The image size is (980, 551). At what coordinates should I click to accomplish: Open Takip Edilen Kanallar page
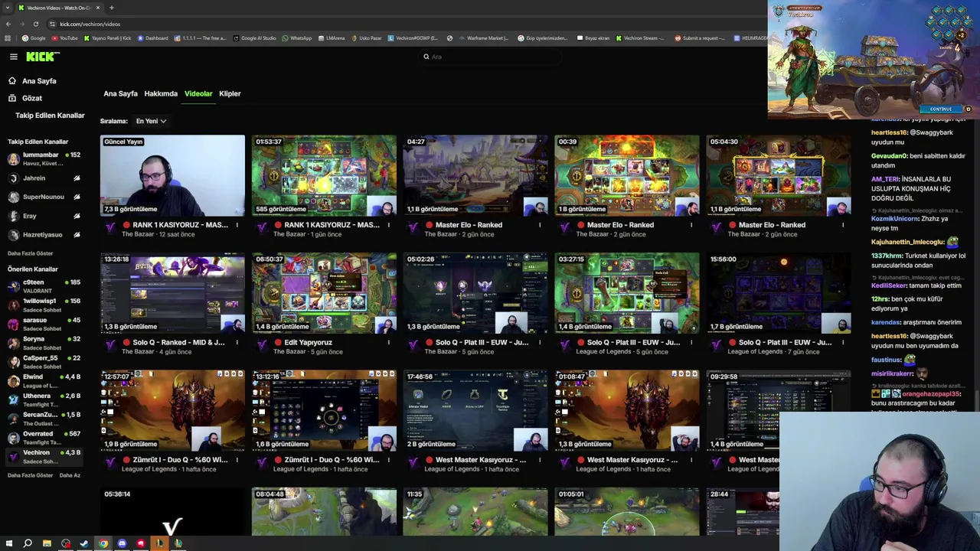pos(50,116)
